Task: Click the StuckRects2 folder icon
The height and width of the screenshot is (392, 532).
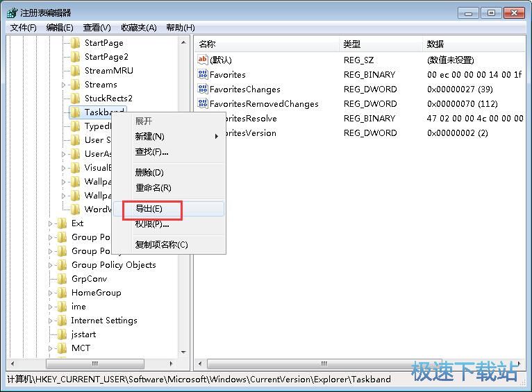Action: pyautogui.click(x=75, y=99)
